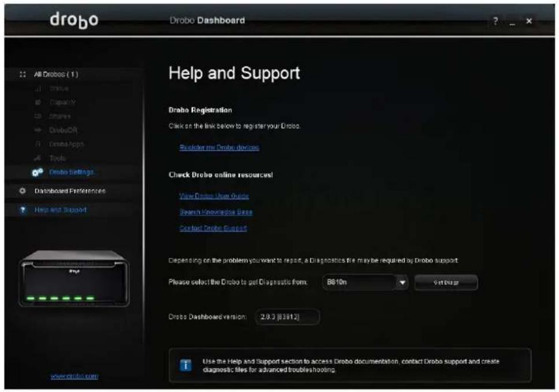Screen dimensions: 559x392
Task: Click the Drobo Dashboard version field
Action: coord(288,317)
